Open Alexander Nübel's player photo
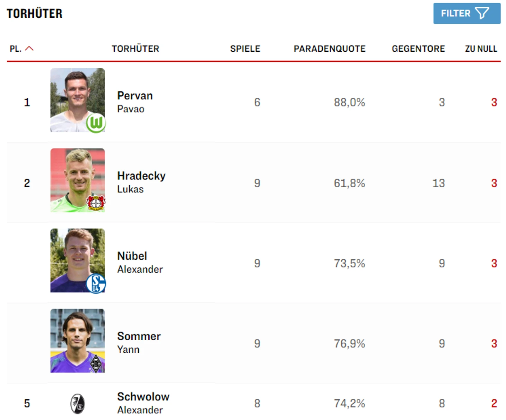The height and width of the screenshot is (420, 506). click(77, 260)
